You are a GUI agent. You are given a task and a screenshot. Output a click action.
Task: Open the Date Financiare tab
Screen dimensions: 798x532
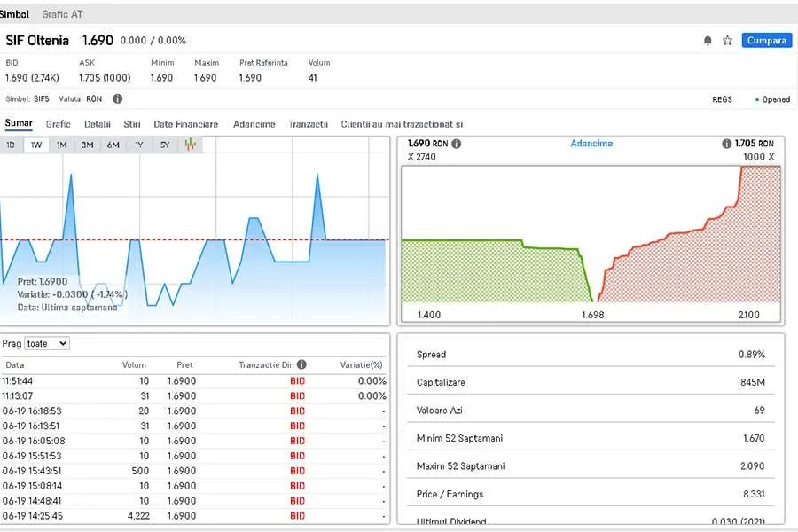185,124
